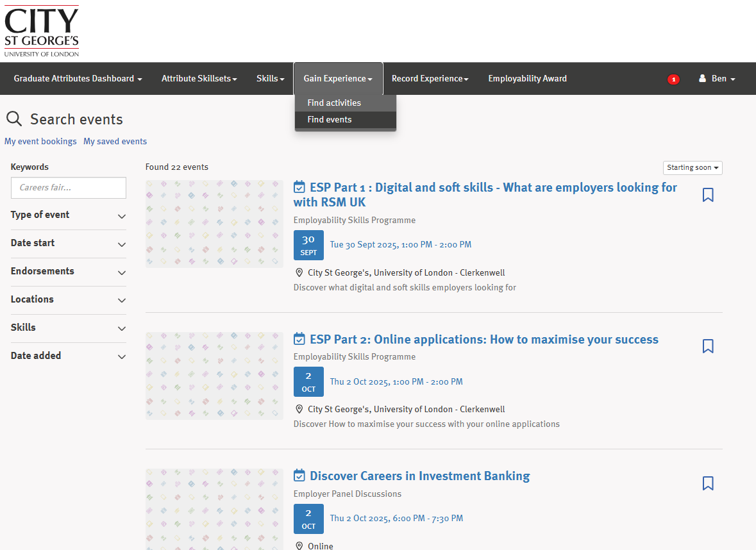Viewport: 756px width, 550px height.
Task: Select Find activities from dropdown
Action: pyautogui.click(x=345, y=103)
